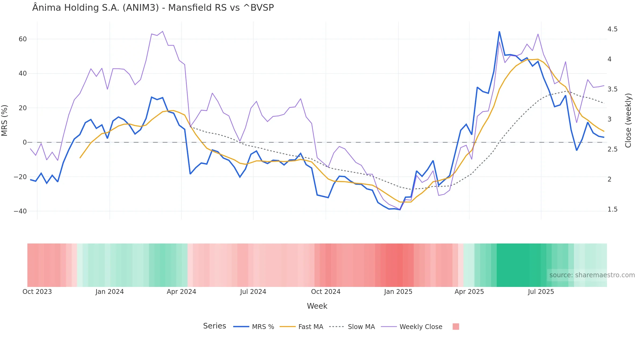Toggle the Fast MA legend entry
The image size is (644, 362).
pyautogui.click(x=301, y=327)
